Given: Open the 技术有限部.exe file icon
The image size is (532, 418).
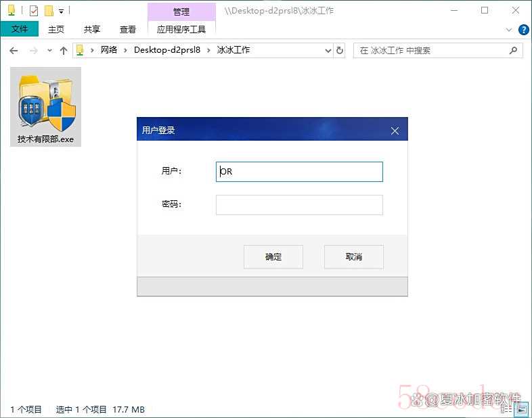Looking at the screenshot, I should (x=46, y=107).
